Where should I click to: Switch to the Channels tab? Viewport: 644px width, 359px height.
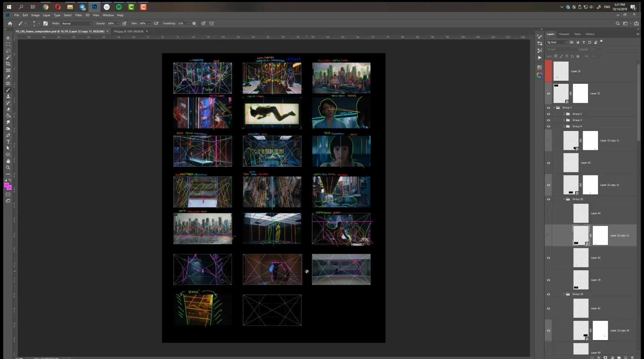pyautogui.click(x=564, y=34)
